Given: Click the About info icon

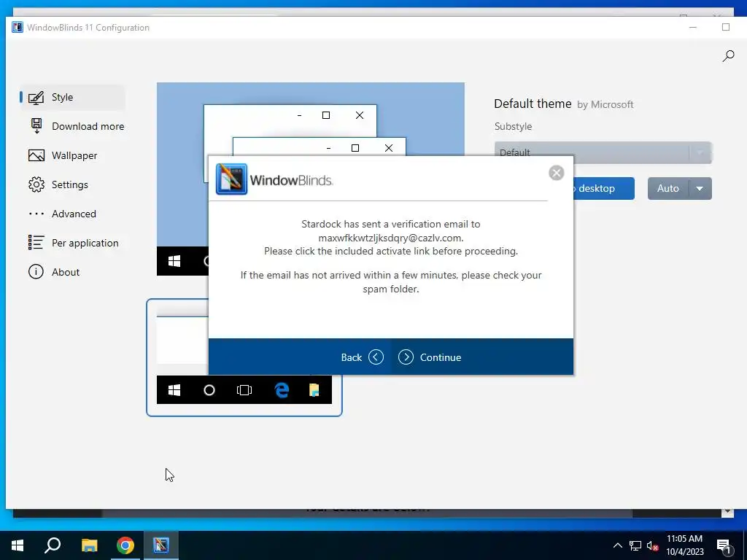Looking at the screenshot, I should point(36,272).
